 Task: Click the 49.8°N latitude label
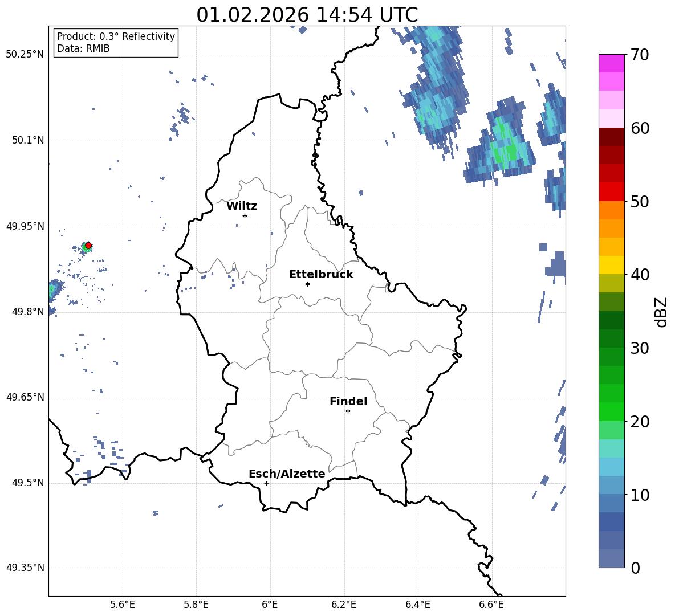27,312
